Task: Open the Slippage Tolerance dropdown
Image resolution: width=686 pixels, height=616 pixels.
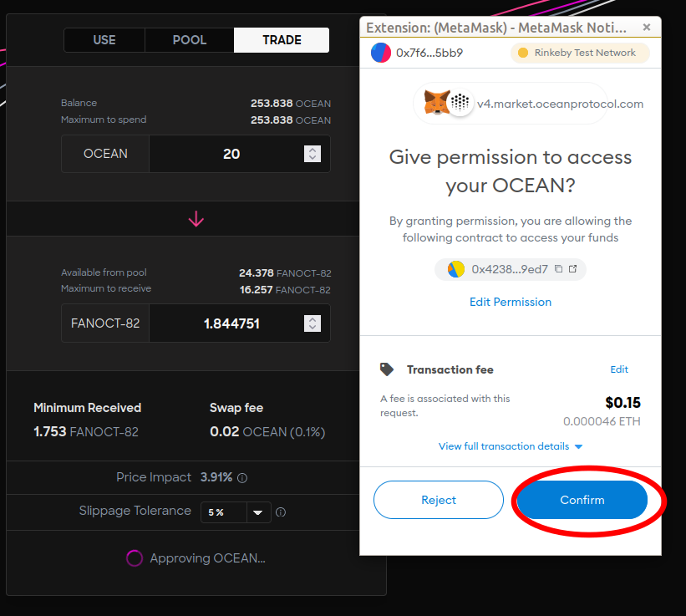Action: pos(236,512)
